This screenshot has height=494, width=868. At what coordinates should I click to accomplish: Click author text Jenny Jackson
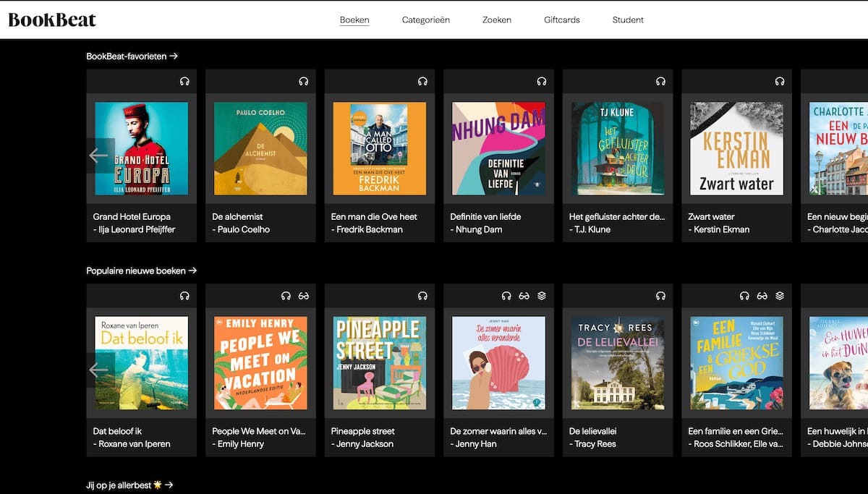[365, 444]
